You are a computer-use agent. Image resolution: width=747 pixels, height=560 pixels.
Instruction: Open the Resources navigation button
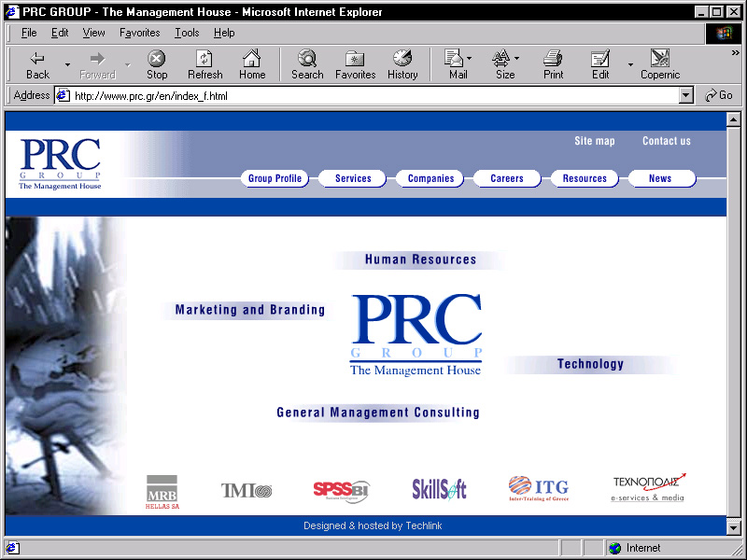(585, 178)
